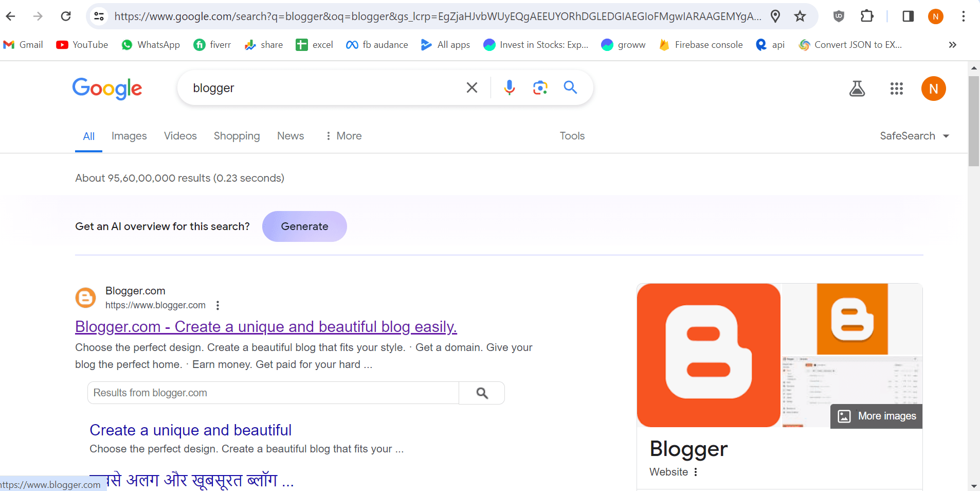The height and width of the screenshot is (491, 980).
Task: Open Search Labs flask icon
Action: coord(857,89)
